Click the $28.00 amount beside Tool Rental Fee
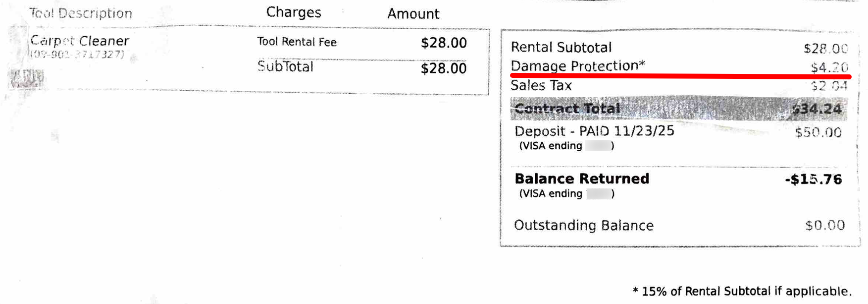The width and height of the screenshot is (868, 304). coord(443,43)
